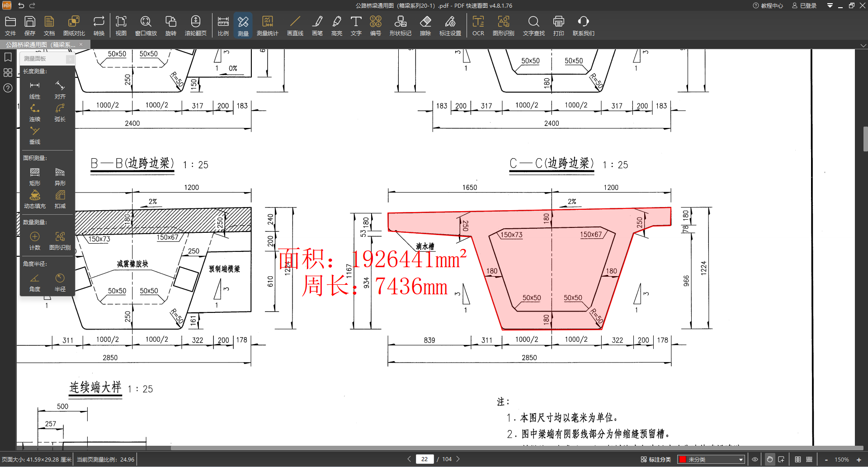Select the 弧长 arc length tool
The width and height of the screenshot is (868, 467).
click(x=60, y=112)
